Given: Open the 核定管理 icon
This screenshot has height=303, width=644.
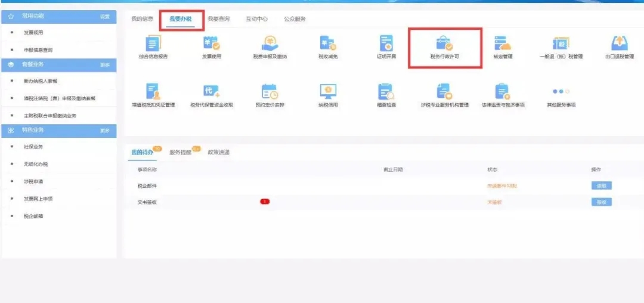Looking at the screenshot, I should [x=503, y=44].
